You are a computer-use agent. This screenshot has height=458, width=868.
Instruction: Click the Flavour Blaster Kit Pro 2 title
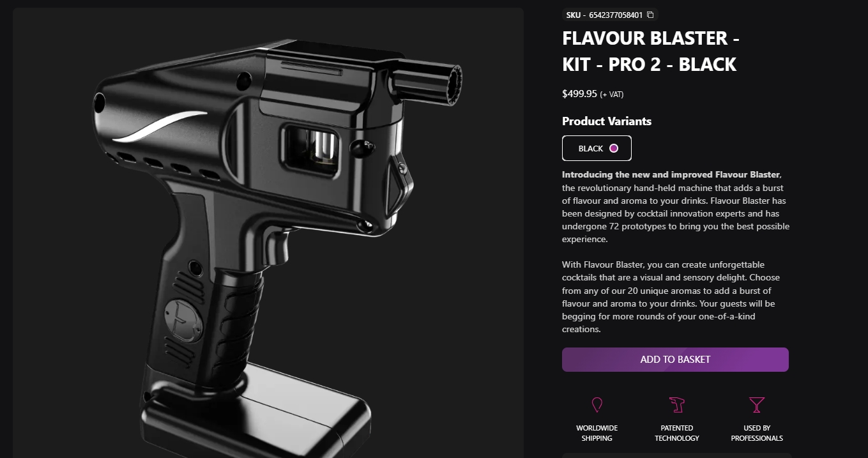tap(651, 51)
